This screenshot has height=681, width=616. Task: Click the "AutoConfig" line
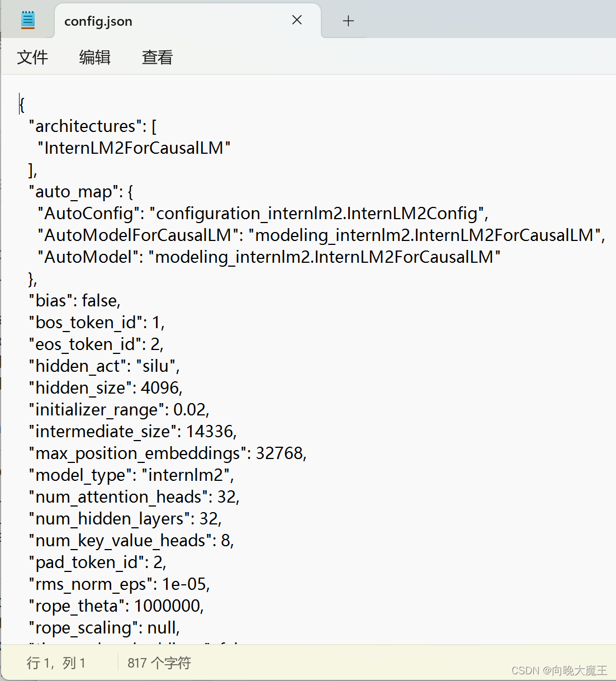tap(263, 214)
